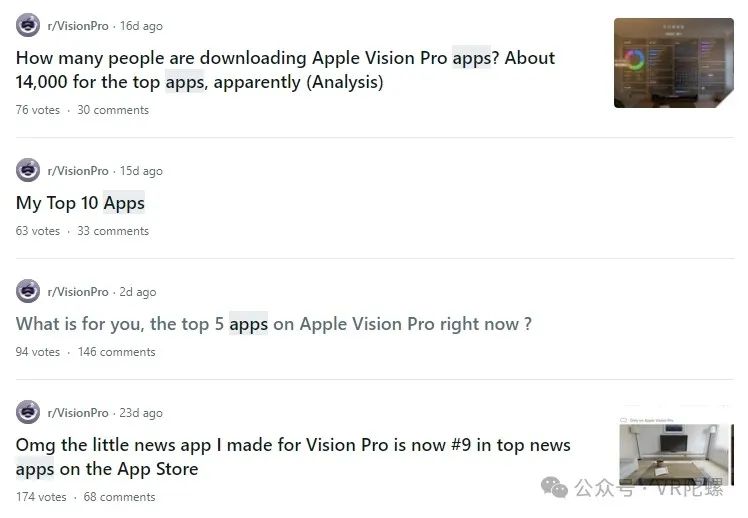
Task: Open r/VisionPro link on the 2d ago post
Action: click(x=78, y=292)
